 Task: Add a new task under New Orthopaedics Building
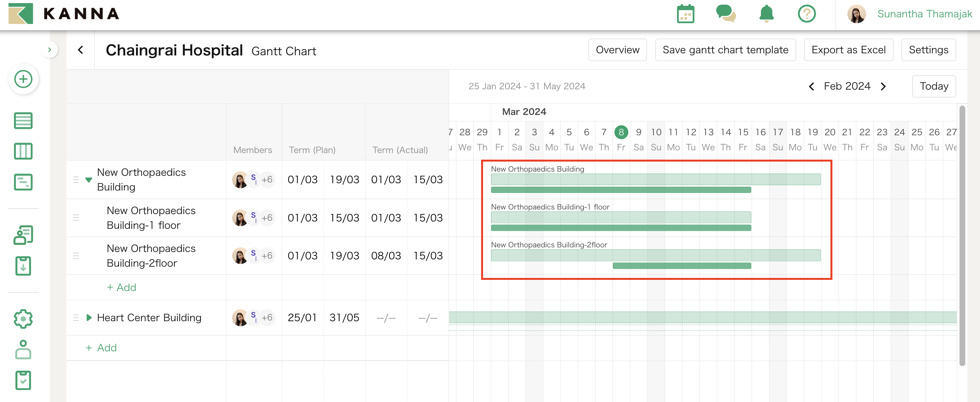coord(121,287)
